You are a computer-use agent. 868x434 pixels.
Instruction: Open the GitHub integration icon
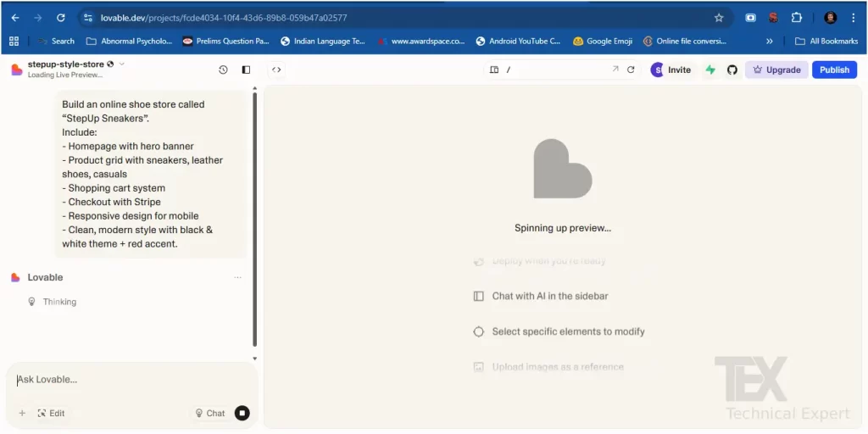point(732,70)
